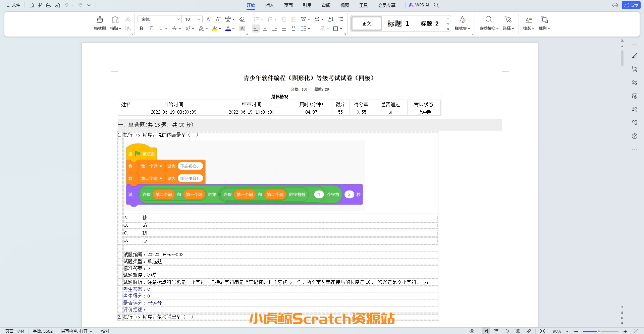This screenshot has width=644, height=334.
Task: Click the WPS AI button
Action: pyautogui.click(x=419, y=5)
